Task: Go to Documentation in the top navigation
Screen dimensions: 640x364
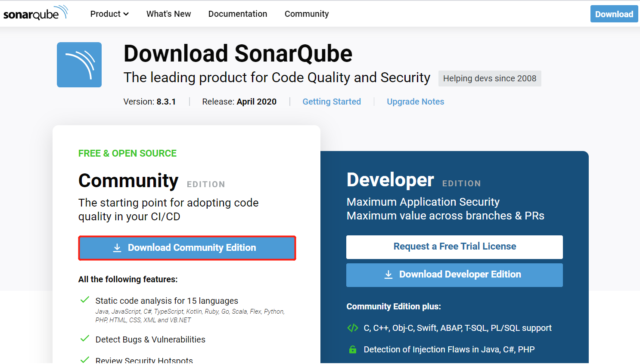Action: 238,14
